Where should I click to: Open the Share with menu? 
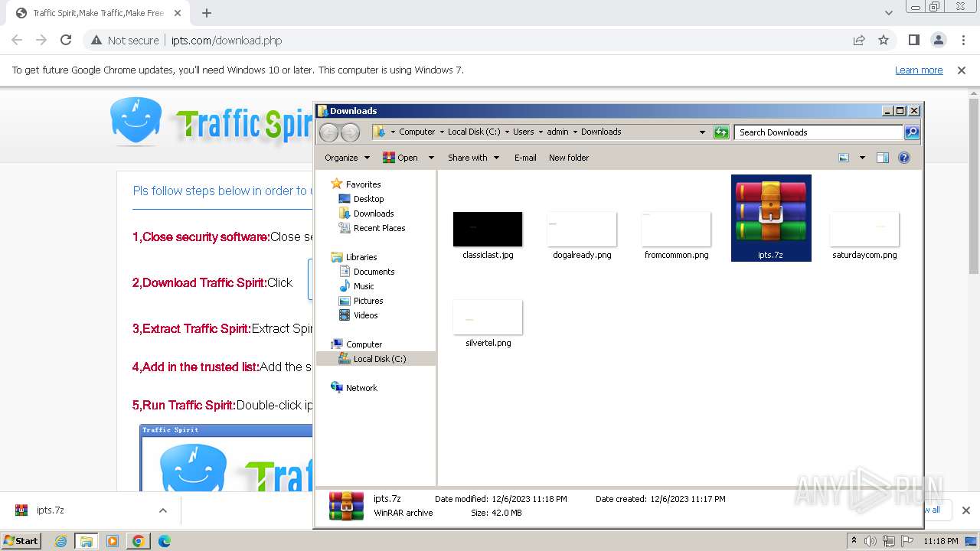click(473, 158)
